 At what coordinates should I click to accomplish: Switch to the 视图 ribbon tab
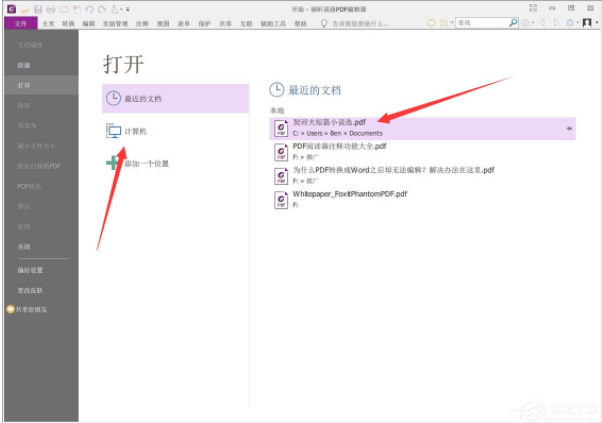163,24
